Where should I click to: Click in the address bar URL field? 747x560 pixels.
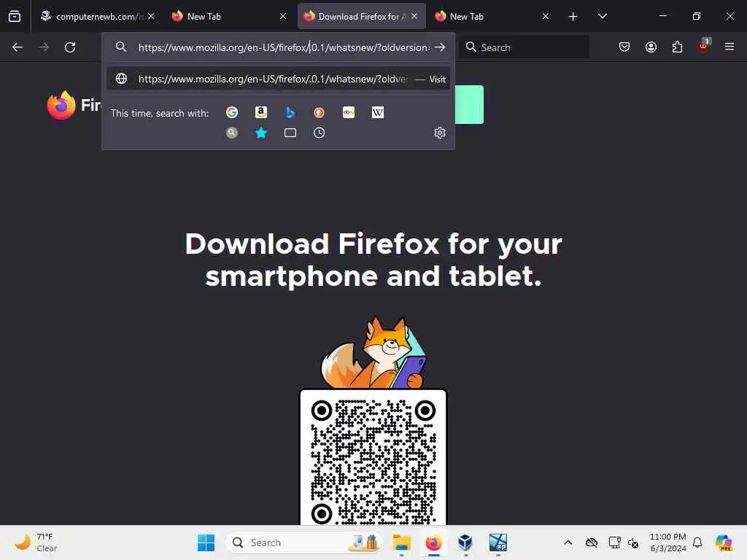(284, 47)
